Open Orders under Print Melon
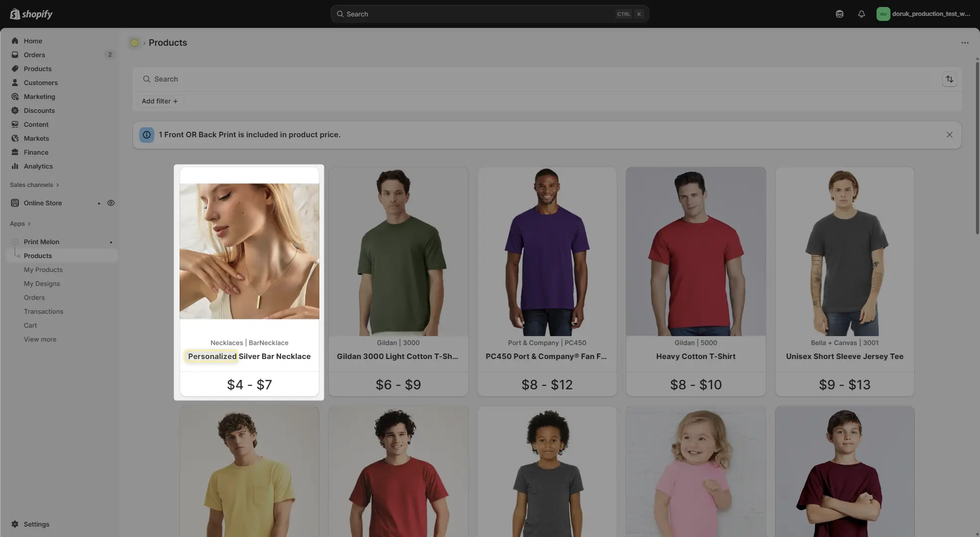Screen dimensions: 980x537 pos(34,297)
